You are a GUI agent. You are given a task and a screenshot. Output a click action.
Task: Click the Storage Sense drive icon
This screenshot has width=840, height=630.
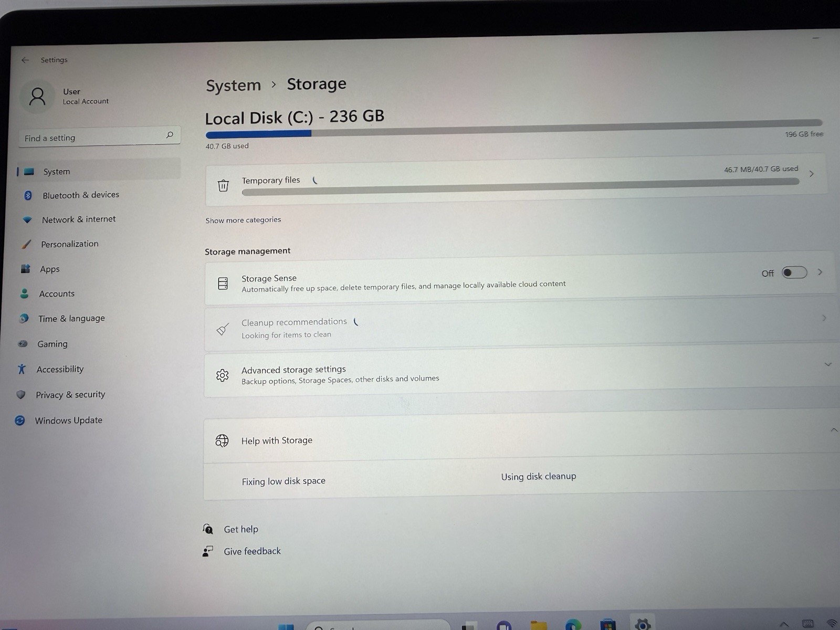[223, 283]
